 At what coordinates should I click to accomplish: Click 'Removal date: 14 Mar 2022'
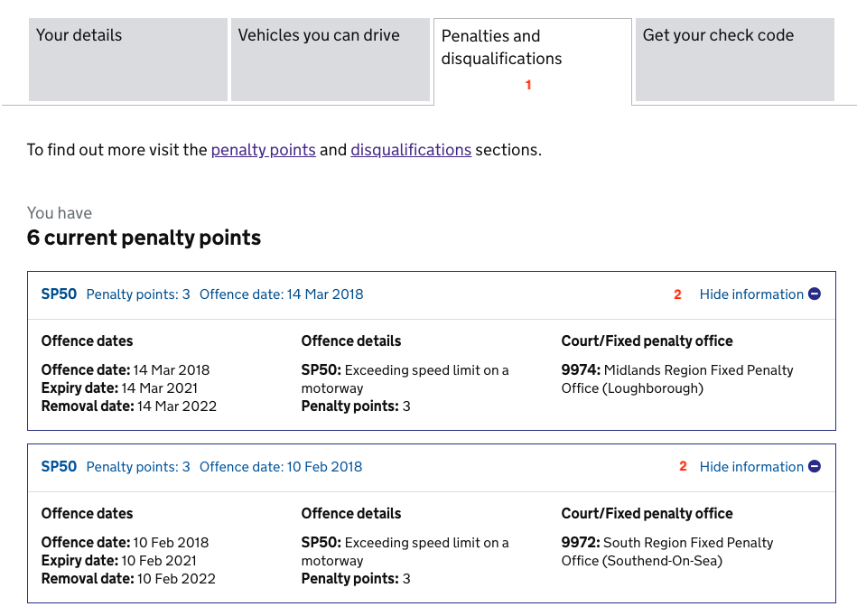129,406
